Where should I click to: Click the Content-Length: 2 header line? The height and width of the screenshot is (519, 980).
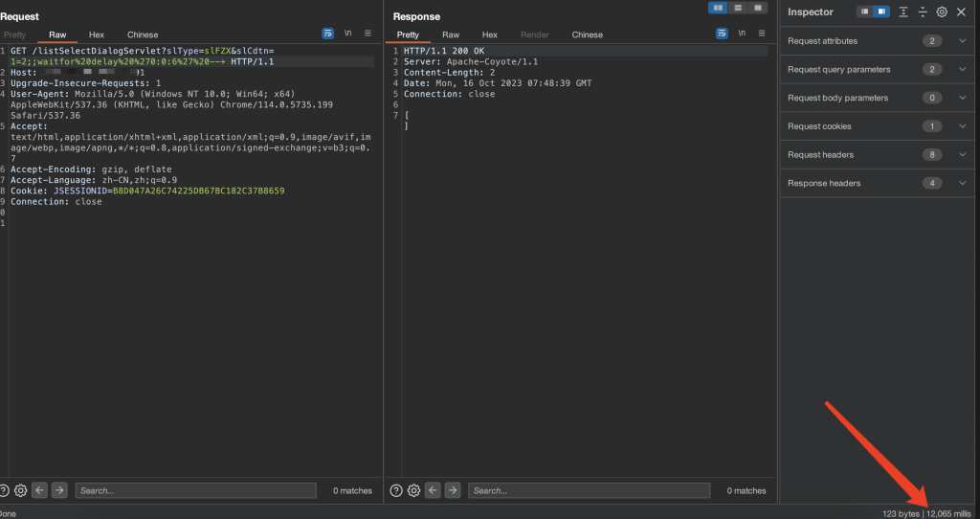pos(450,73)
